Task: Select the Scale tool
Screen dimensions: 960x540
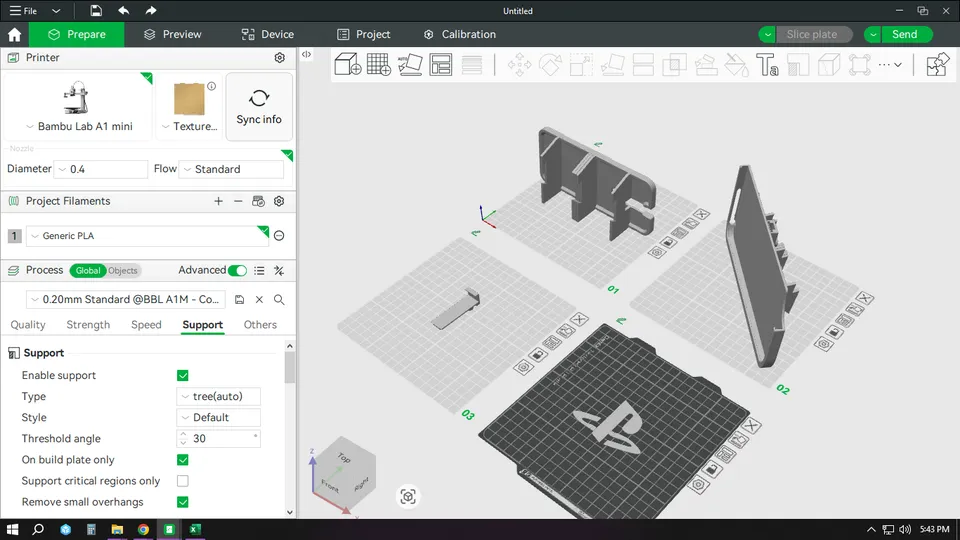Action: pyautogui.click(x=581, y=64)
